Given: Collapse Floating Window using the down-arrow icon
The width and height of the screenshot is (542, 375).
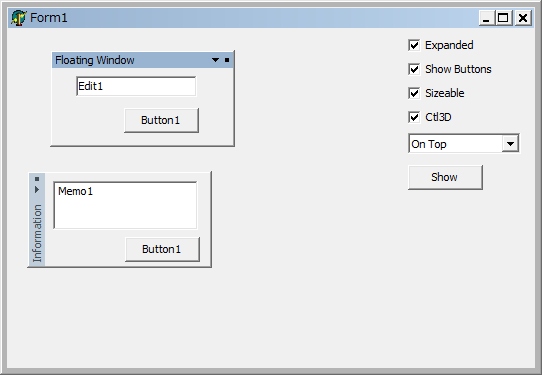Looking at the screenshot, I should 215,60.
